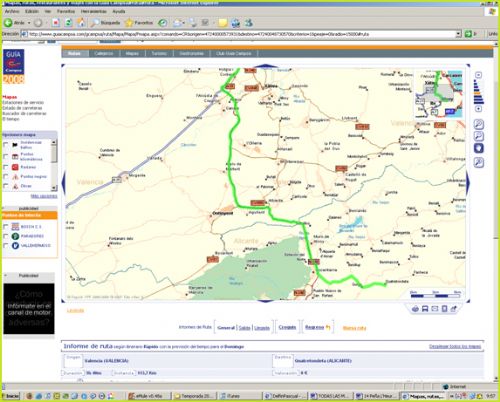
Task: Click the yellow note toolbar icon
Action: [223, 23]
